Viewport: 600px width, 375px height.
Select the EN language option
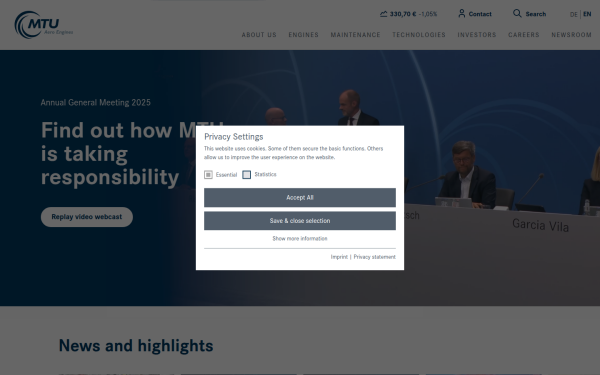coord(587,14)
